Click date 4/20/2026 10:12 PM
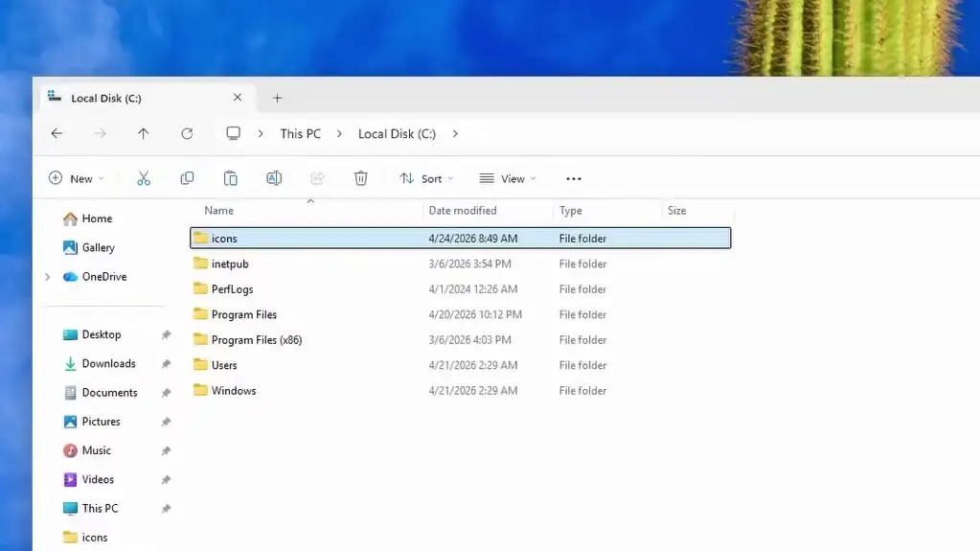Image resolution: width=980 pixels, height=551 pixels. (x=475, y=314)
